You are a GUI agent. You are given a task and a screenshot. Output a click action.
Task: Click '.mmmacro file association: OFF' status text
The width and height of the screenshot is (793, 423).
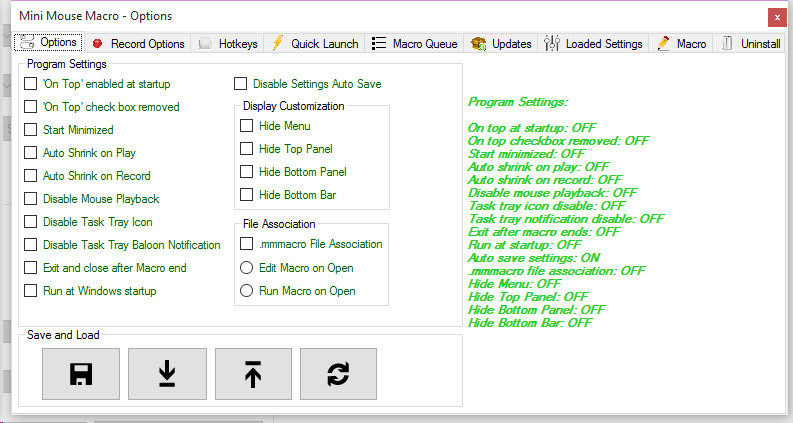556,271
